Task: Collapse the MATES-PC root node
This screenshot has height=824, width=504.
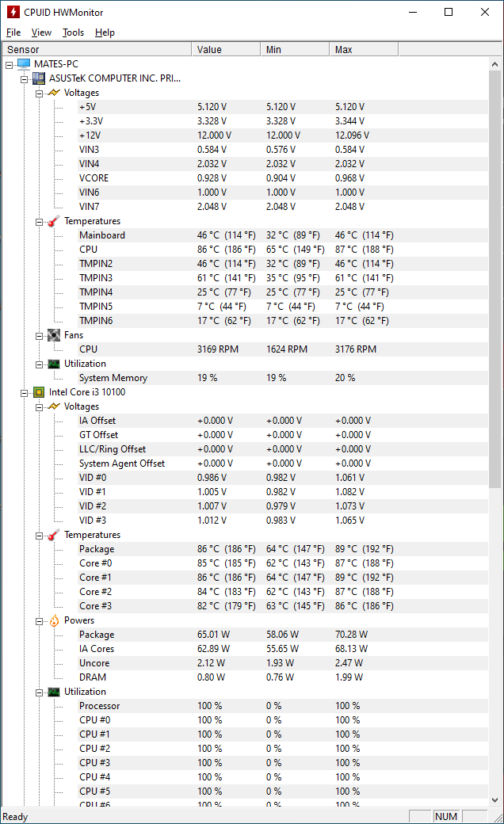Action: 10,64
